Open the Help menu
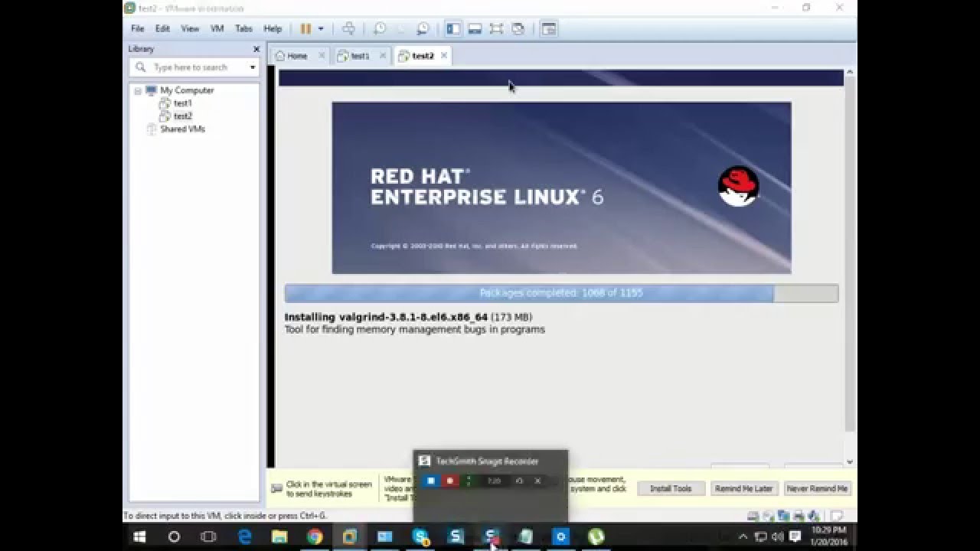 click(x=273, y=29)
